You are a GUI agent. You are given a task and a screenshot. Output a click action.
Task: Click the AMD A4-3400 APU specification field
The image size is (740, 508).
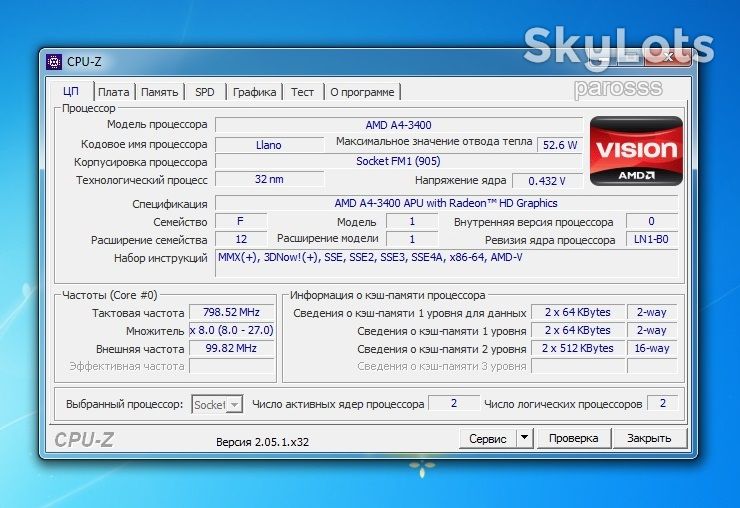tap(446, 203)
